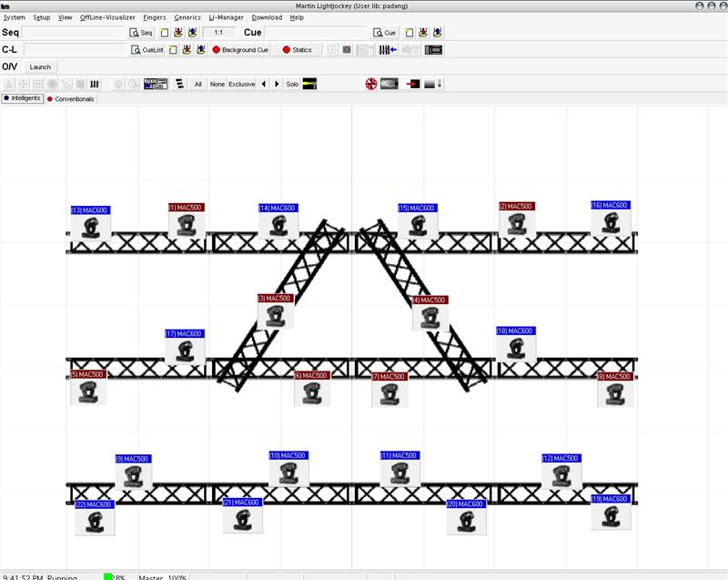Select previous fixture with left arrow
This screenshot has width=728, height=580.
click(x=264, y=84)
